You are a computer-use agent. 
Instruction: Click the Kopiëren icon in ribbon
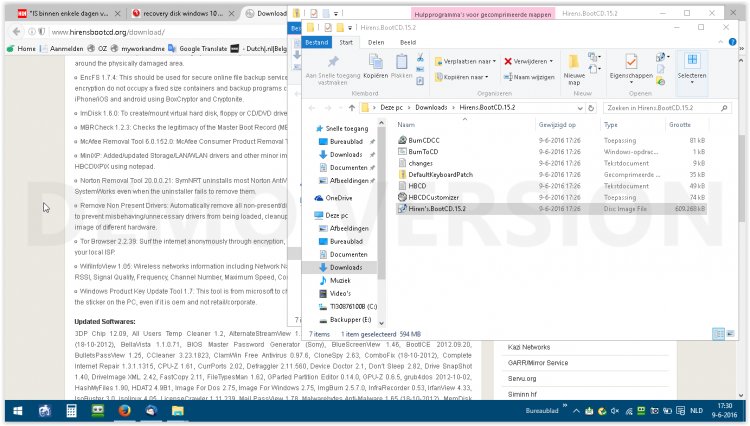(x=375, y=62)
